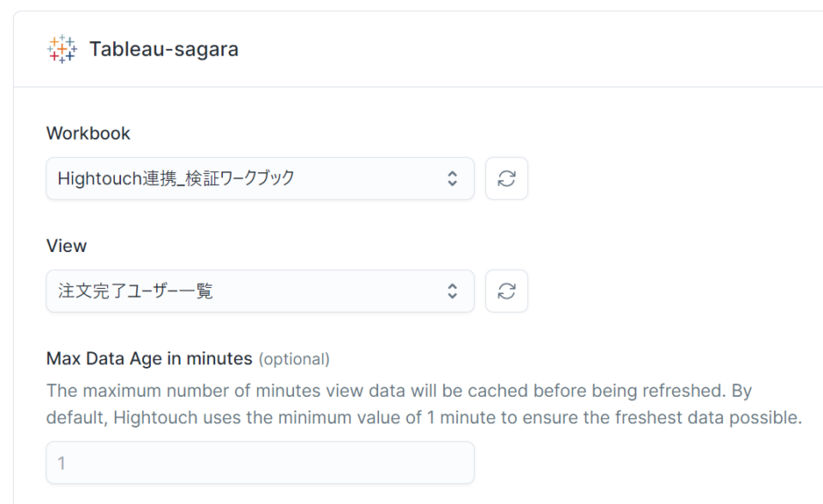Select the field showing placeholder value 1
Image resolution: width=823 pixels, height=504 pixels.
pos(257,461)
